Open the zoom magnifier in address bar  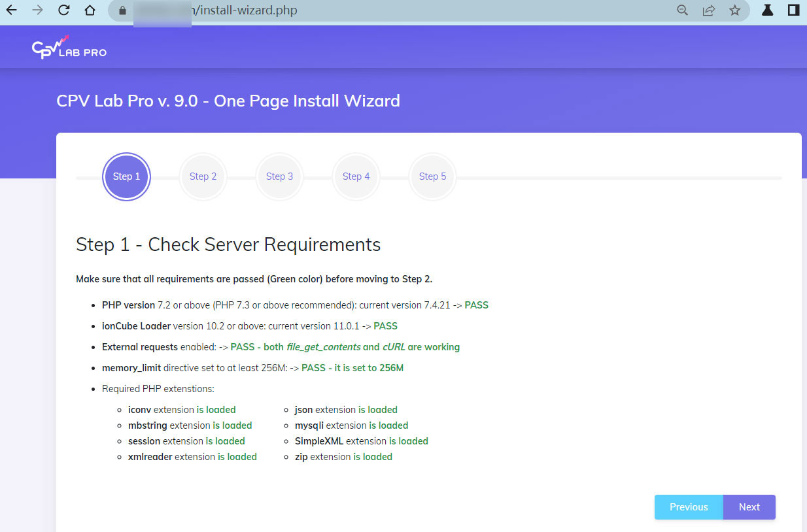click(682, 10)
